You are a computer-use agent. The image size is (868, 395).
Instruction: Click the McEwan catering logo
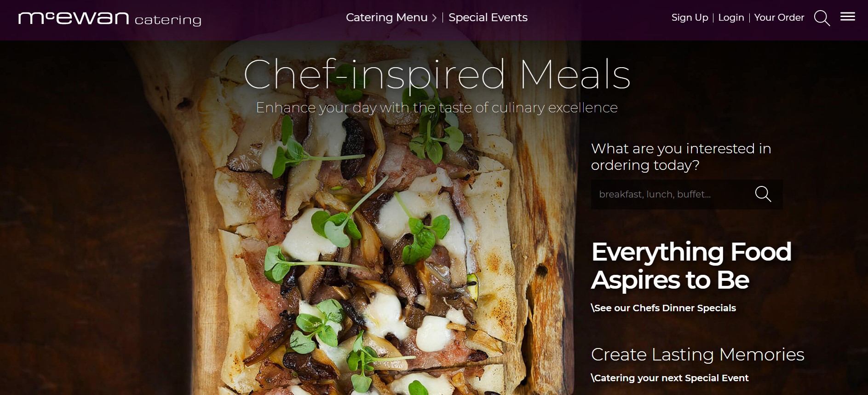click(x=109, y=18)
